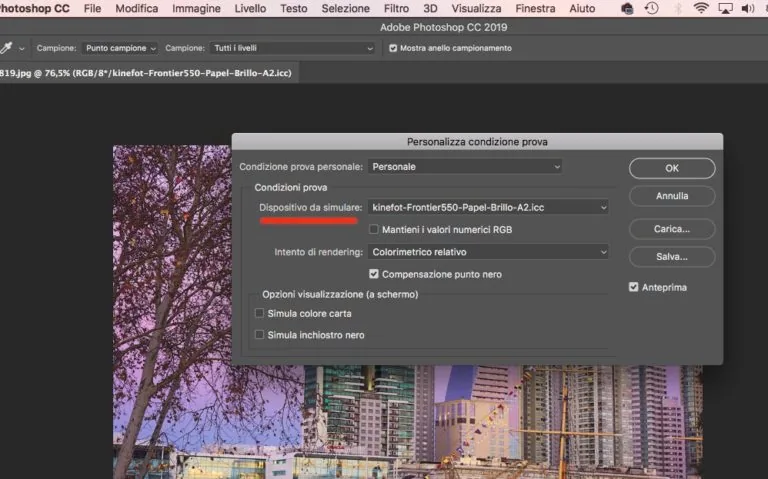
Task: Click the Carica... button
Action: coord(672,229)
